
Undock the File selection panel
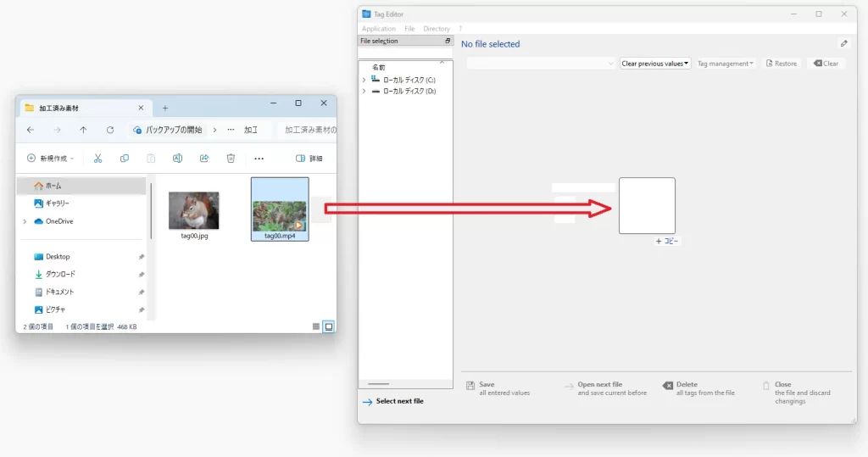[448, 41]
